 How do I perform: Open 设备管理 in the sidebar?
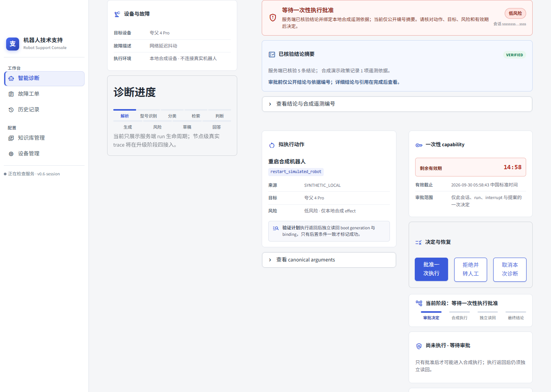coord(44,154)
